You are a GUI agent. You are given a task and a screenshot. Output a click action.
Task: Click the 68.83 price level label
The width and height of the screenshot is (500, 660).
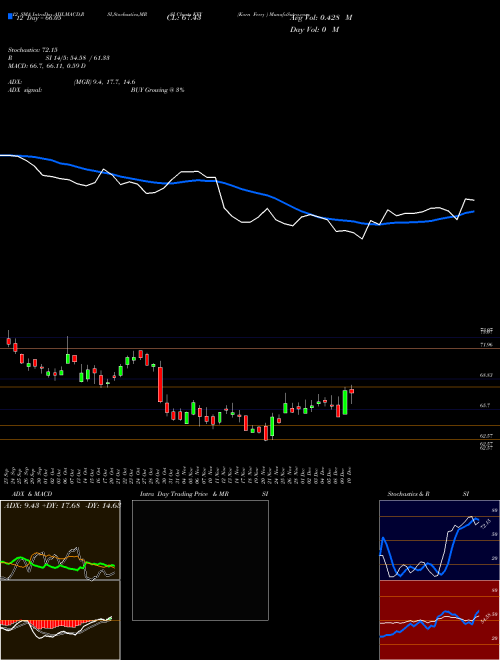point(486,375)
